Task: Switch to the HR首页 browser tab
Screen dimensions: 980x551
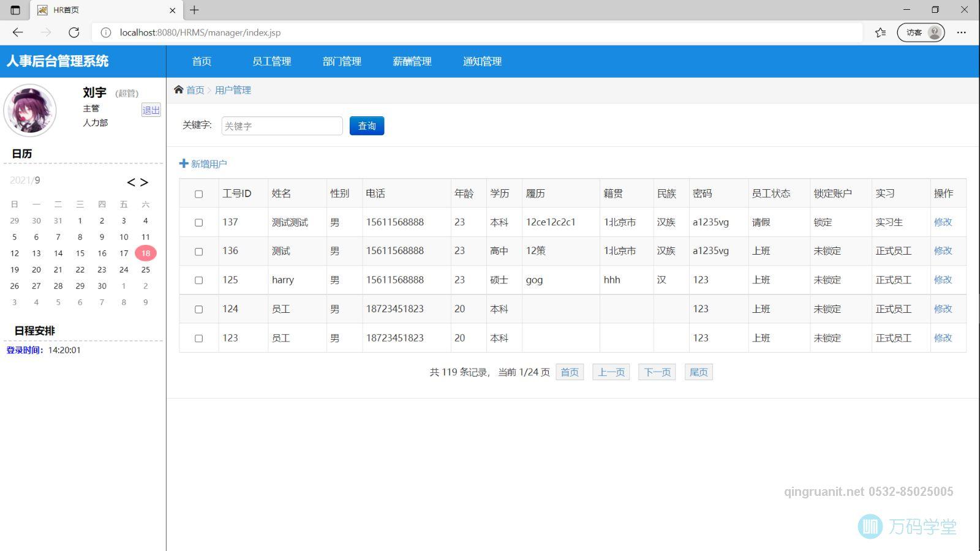Action: [x=66, y=10]
